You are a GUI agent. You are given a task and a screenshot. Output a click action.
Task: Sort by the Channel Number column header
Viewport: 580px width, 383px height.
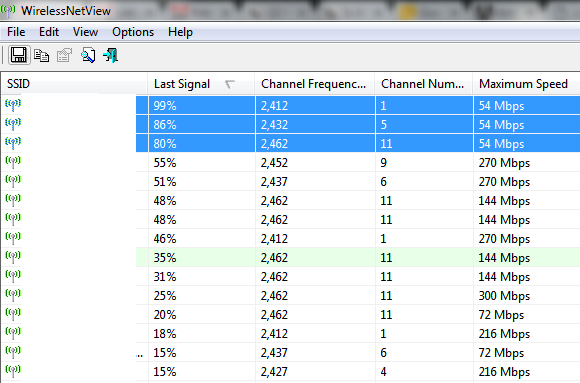coord(424,84)
